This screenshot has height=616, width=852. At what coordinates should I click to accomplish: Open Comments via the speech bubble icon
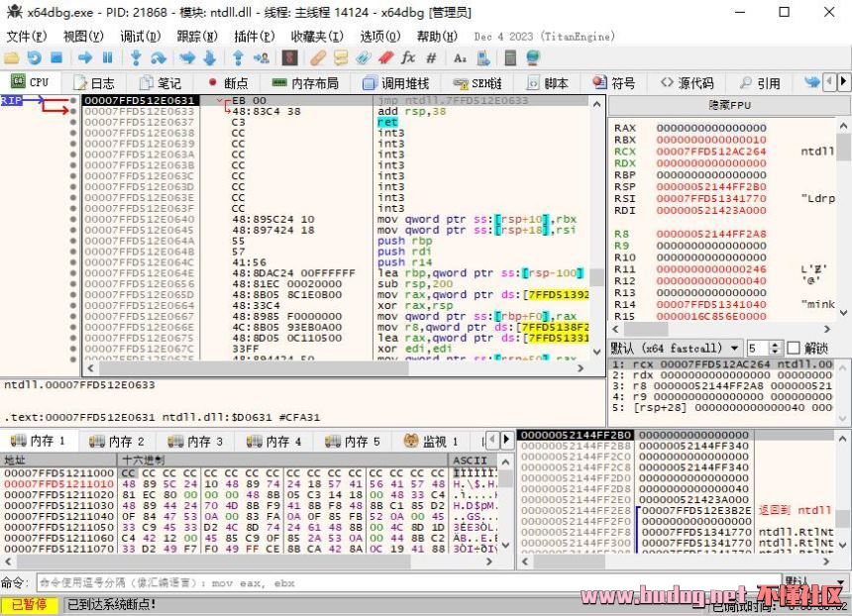click(341, 58)
